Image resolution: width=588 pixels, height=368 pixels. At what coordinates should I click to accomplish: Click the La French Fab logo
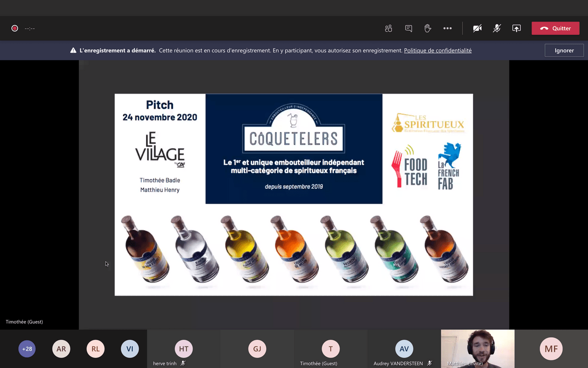click(448, 167)
